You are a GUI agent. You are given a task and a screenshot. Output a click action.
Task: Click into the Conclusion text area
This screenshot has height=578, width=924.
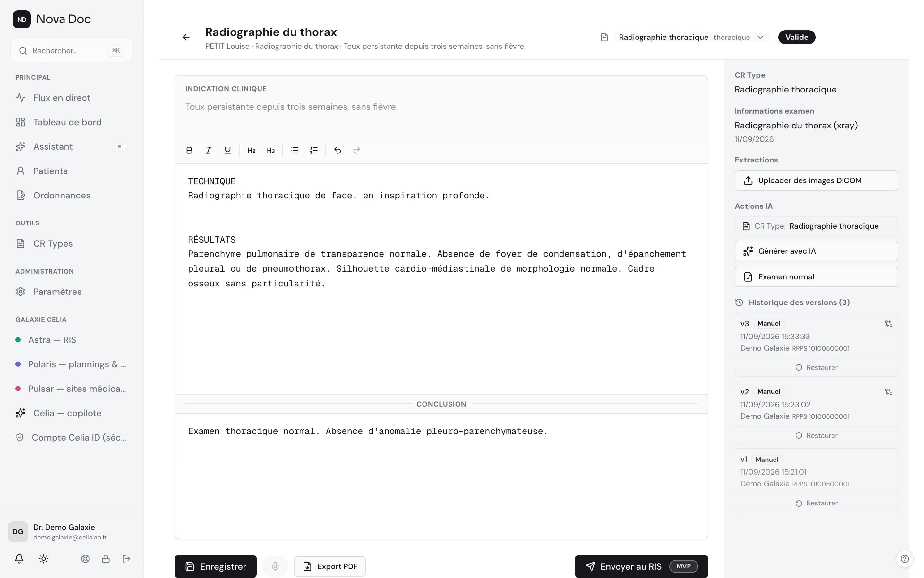441,476
